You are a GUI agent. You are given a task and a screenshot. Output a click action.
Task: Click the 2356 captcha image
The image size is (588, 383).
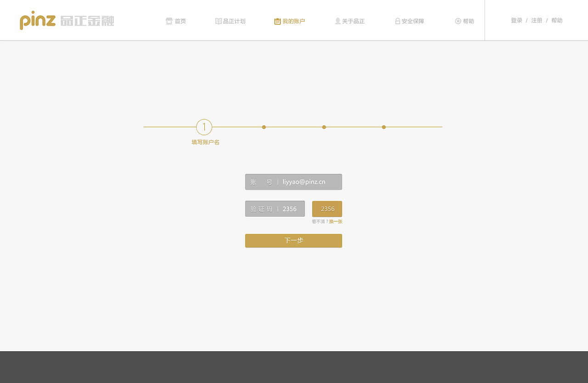(x=327, y=209)
